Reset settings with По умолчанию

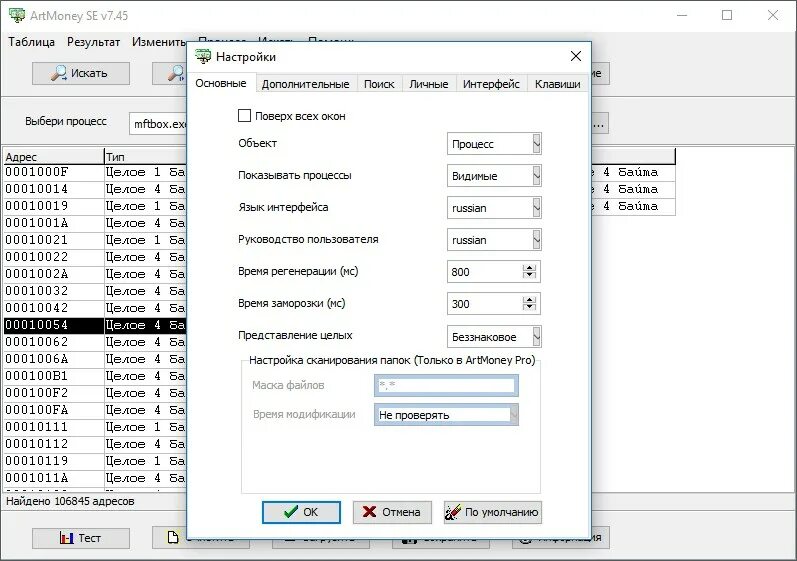tap(493, 512)
